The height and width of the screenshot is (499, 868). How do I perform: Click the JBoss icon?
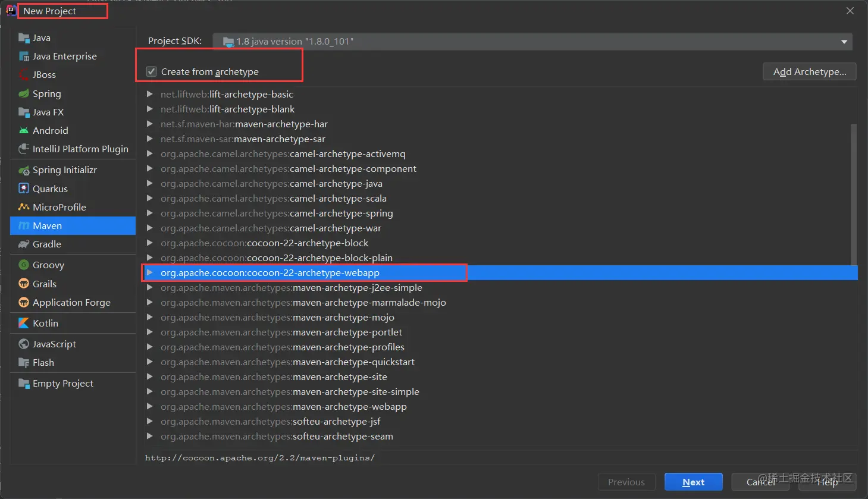point(24,75)
